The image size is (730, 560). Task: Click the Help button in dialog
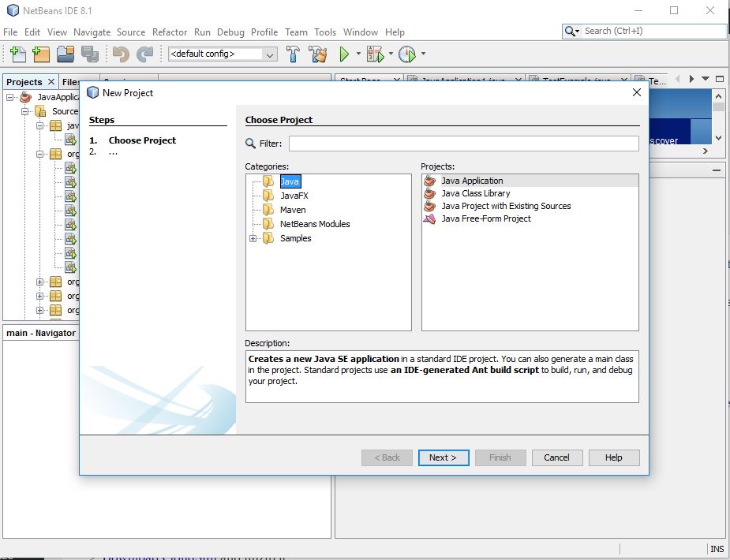(x=614, y=457)
